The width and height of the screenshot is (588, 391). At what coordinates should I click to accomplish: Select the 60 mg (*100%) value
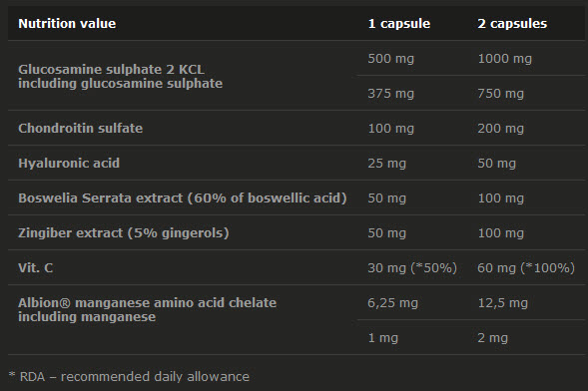pos(526,268)
